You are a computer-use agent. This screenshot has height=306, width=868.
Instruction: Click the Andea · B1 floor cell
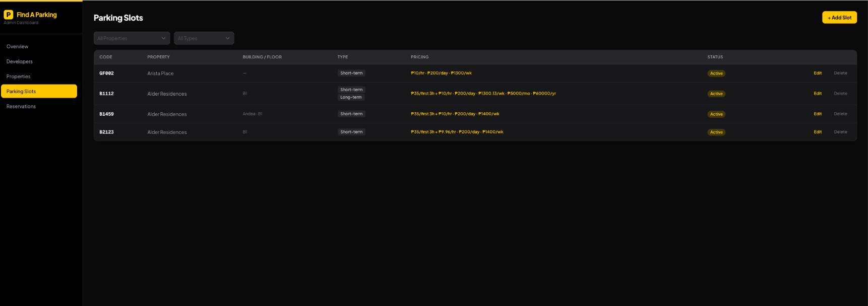253,114
